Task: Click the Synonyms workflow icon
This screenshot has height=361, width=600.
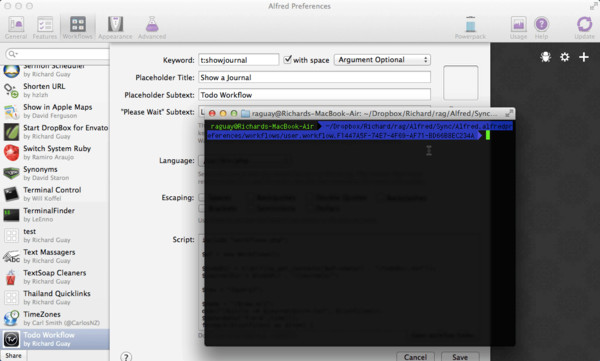Action: (x=11, y=173)
